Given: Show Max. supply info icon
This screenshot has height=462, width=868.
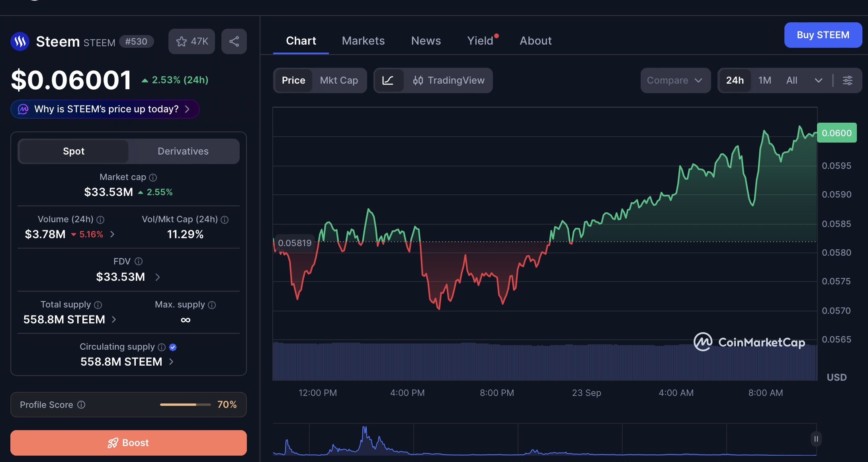Looking at the screenshot, I should [x=212, y=305].
